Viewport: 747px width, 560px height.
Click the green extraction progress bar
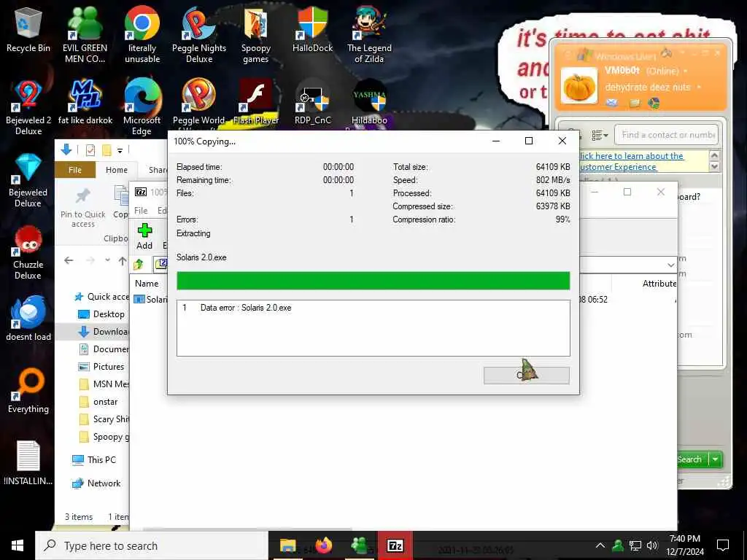pyautogui.click(x=373, y=281)
